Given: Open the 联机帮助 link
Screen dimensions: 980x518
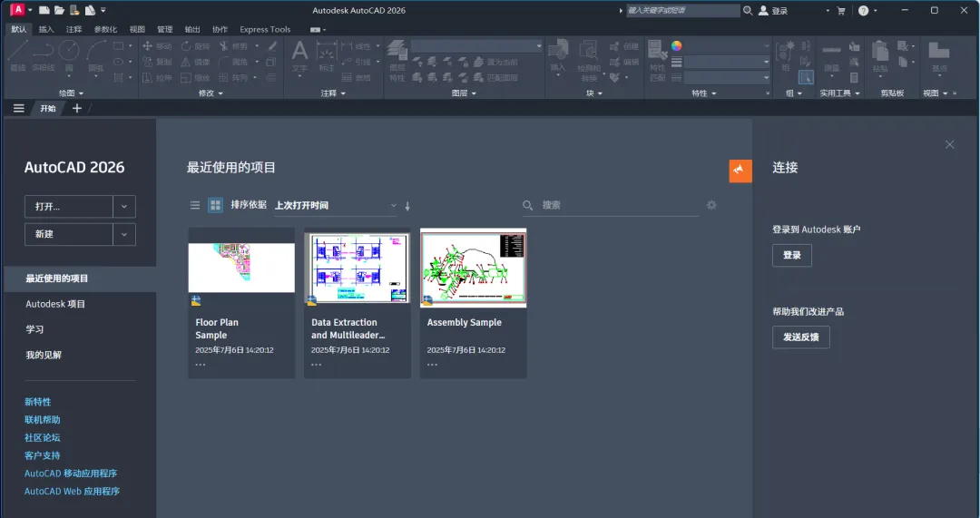Looking at the screenshot, I should pos(43,420).
